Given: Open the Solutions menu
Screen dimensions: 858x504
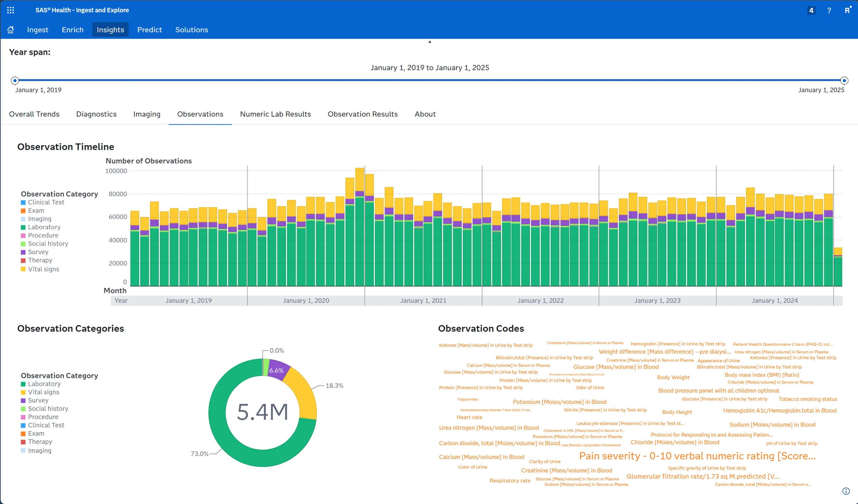Looking at the screenshot, I should tap(192, 30).
